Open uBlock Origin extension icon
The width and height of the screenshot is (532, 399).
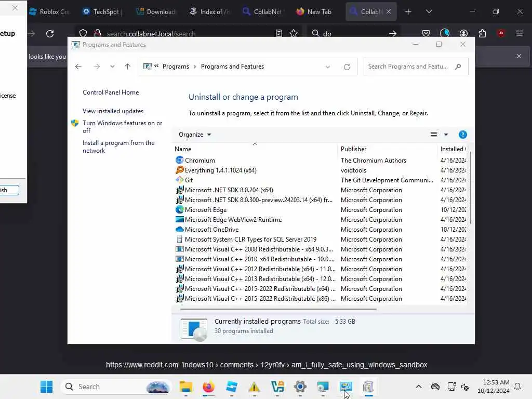(x=500, y=33)
